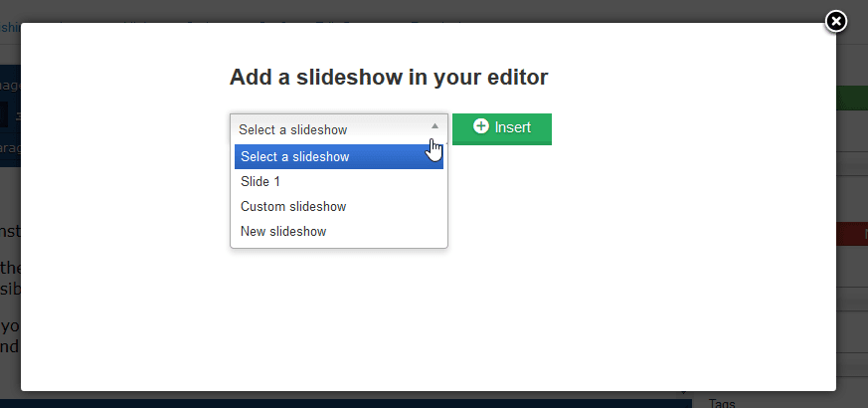Click empty white space inside the dialog
868x408 pixels.
[597, 299]
